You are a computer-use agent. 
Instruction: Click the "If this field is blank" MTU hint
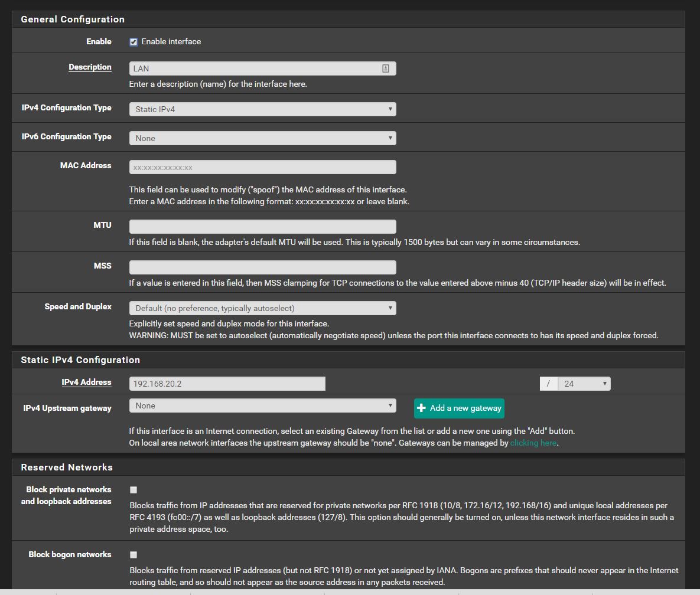[354, 242]
